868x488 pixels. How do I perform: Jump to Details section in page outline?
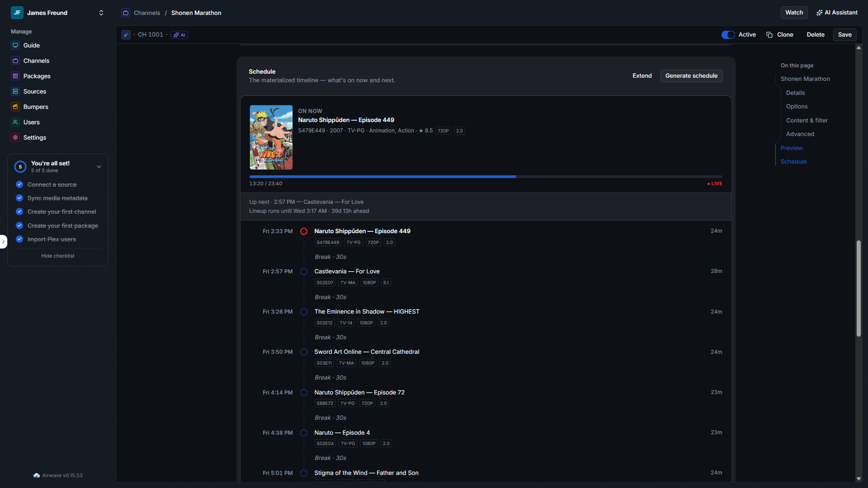click(x=795, y=93)
